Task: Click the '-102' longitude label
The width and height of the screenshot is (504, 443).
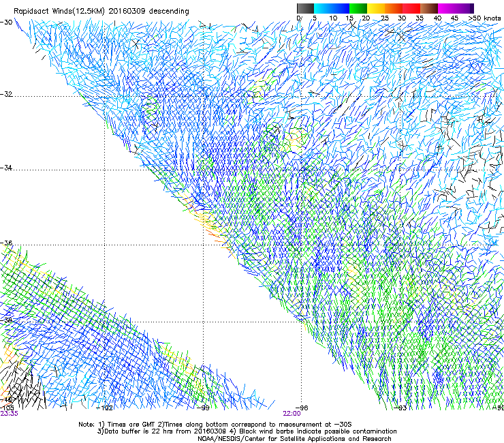Action: click(105, 408)
